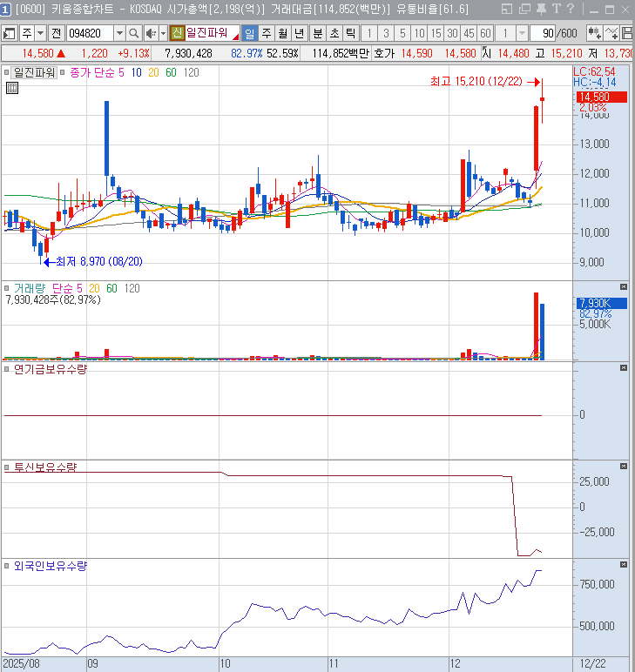Click the left panel layout toggle icon
The image size is (635, 672).
pyautogui.click(x=10, y=33)
